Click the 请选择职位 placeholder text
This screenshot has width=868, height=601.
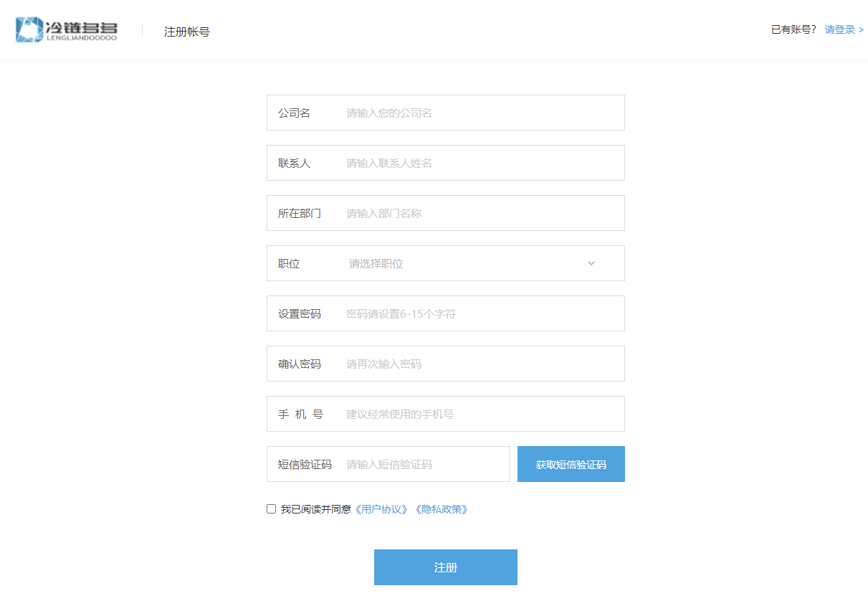tap(376, 264)
